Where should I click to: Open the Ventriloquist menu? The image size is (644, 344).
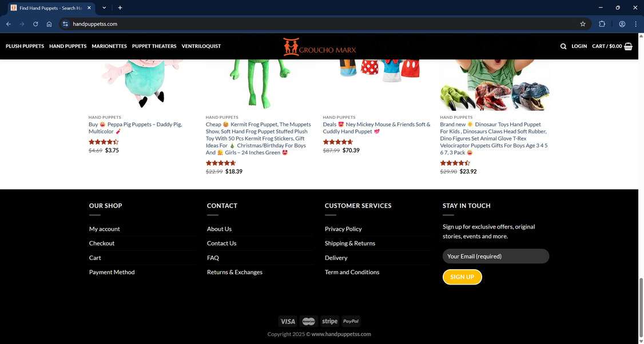[x=201, y=46]
